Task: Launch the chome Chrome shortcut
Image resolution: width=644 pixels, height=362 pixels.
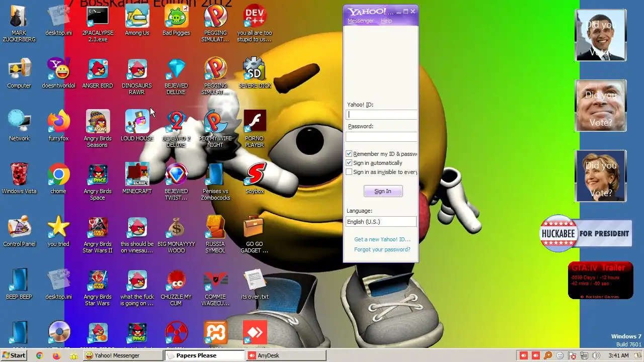Action: 58,179
